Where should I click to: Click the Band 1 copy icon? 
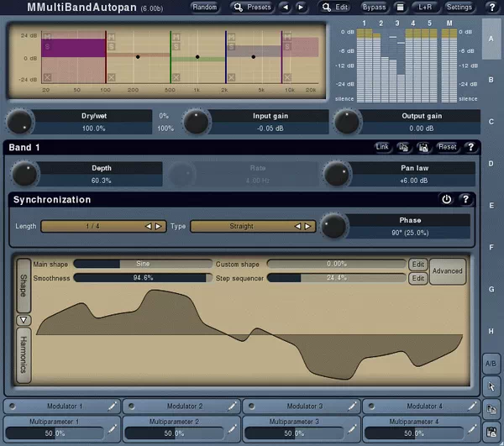[403, 148]
